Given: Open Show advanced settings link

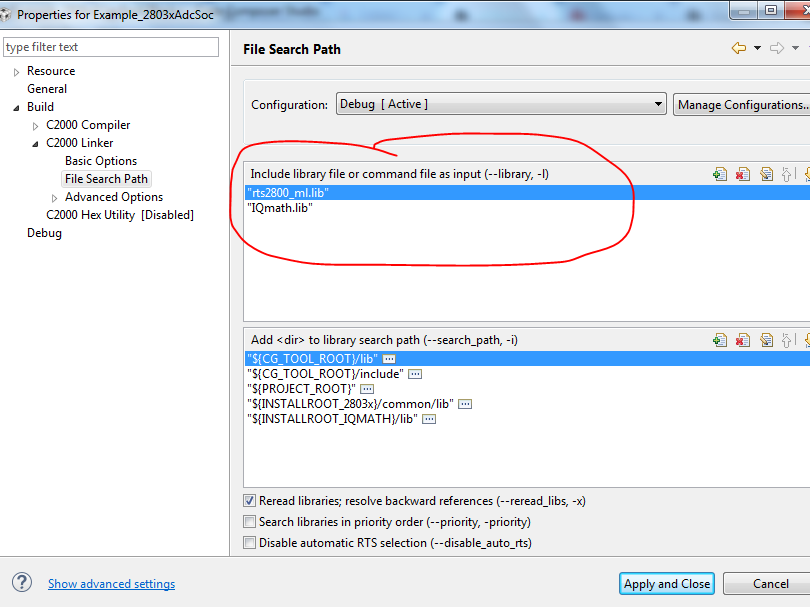Looking at the screenshot, I should pyautogui.click(x=112, y=584).
